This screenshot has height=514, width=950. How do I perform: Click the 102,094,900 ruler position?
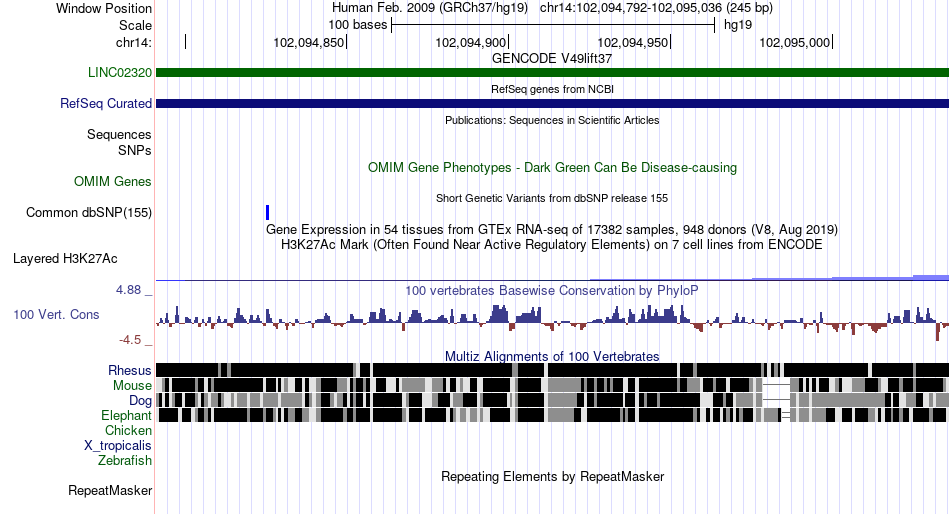(471, 42)
